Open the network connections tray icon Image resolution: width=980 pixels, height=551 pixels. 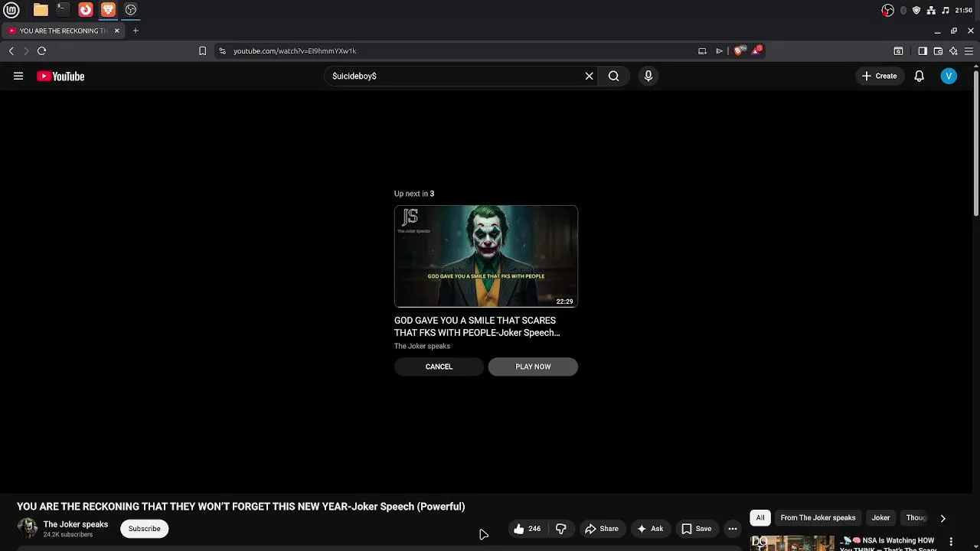pyautogui.click(x=931, y=10)
